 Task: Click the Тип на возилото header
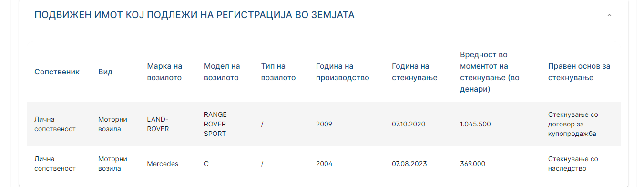coord(278,72)
